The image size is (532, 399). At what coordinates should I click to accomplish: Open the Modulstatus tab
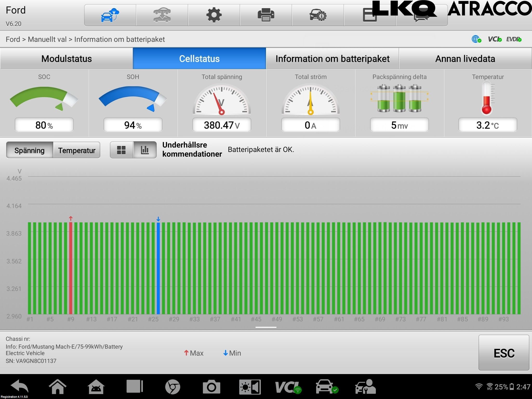pyautogui.click(x=66, y=59)
